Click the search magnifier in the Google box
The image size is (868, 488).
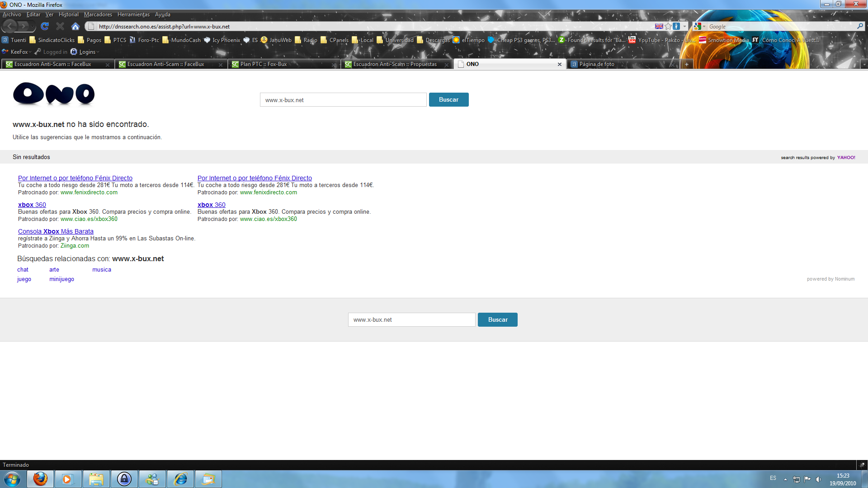click(x=860, y=26)
